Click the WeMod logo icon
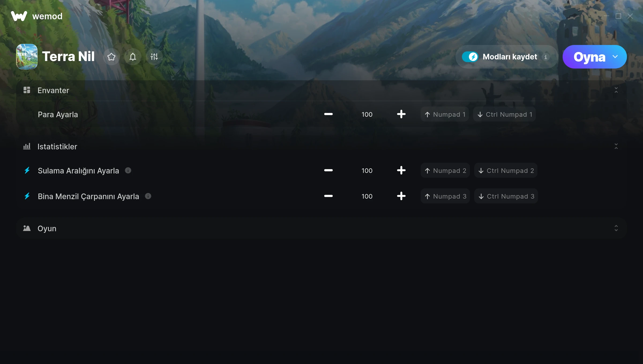Viewport: 643px width, 364px height. pos(19,16)
